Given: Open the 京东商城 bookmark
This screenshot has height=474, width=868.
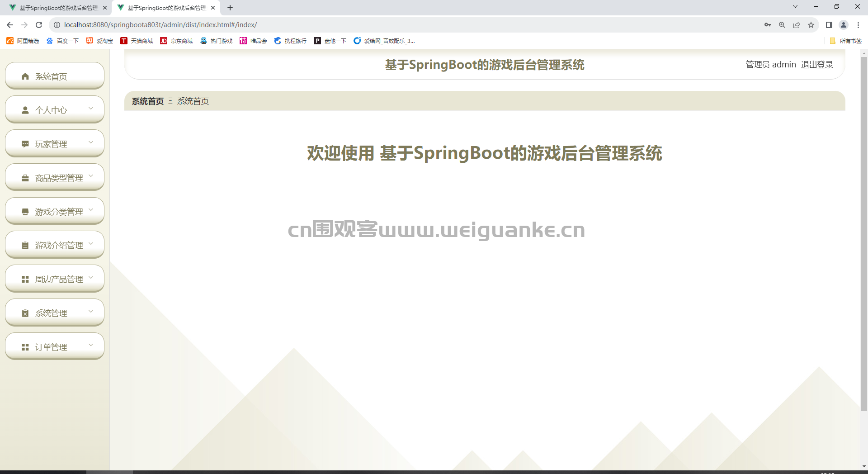Looking at the screenshot, I should pos(176,41).
